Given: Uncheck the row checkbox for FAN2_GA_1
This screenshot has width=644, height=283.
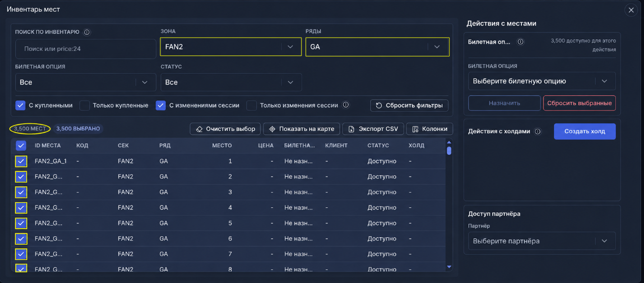Looking at the screenshot, I should [21, 161].
